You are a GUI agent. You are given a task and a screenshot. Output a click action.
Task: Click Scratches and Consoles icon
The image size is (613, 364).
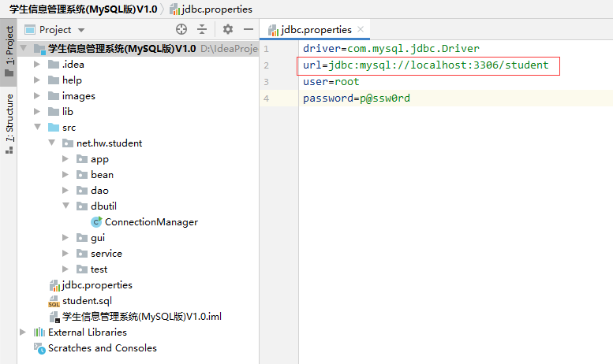click(39, 348)
